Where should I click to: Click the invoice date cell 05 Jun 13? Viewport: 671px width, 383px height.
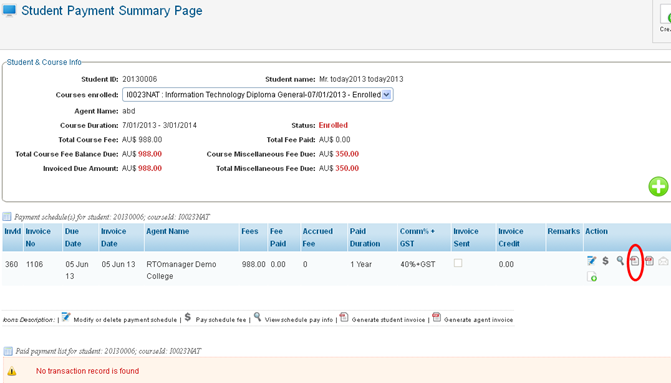click(118, 264)
